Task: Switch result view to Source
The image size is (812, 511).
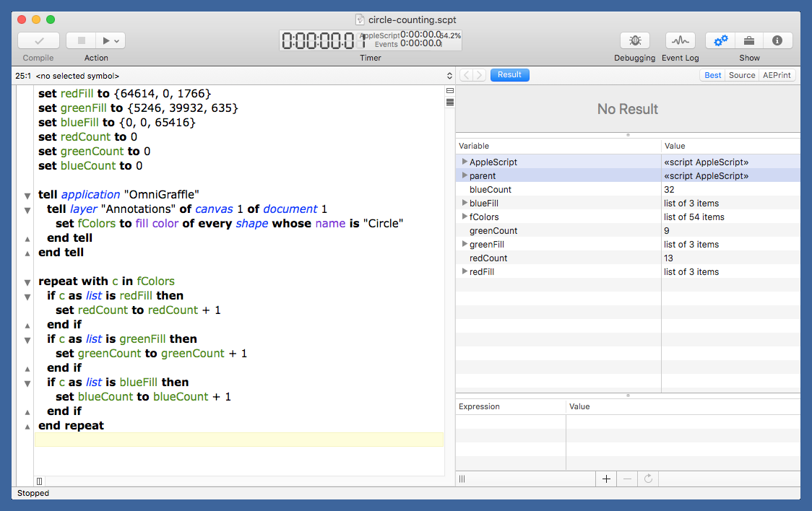Action: [x=742, y=75]
